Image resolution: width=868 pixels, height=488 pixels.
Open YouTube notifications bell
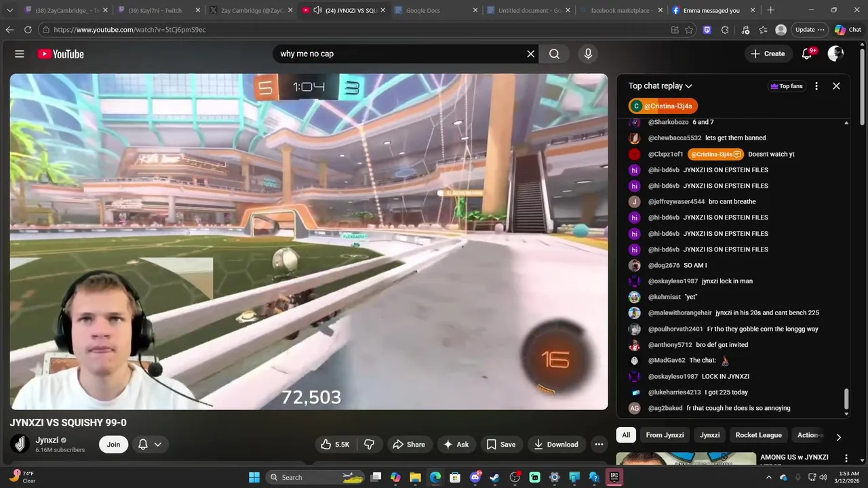tap(807, 54)
